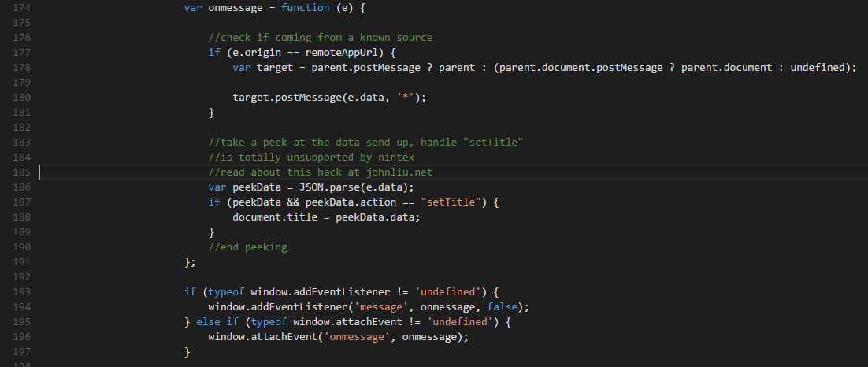Click the 'false' keyword on line 194
868x367 pixels.
point(502,306)
